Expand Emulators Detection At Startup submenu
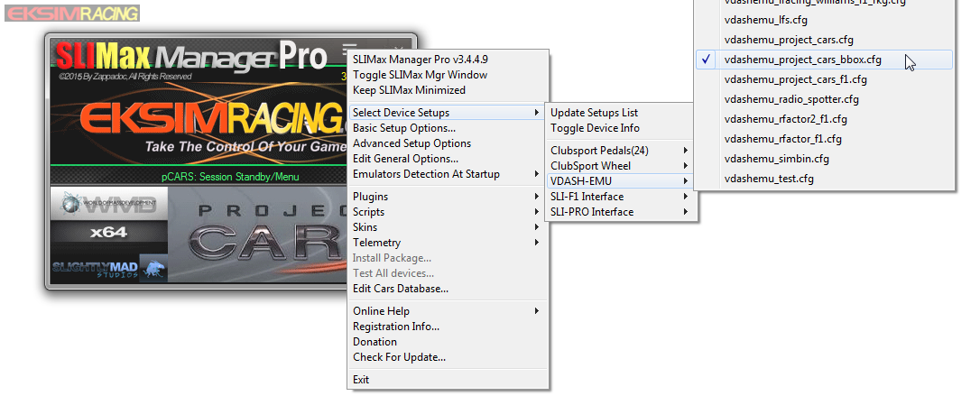The height and width of the screenshot is (396, 980). click(448, 174)
